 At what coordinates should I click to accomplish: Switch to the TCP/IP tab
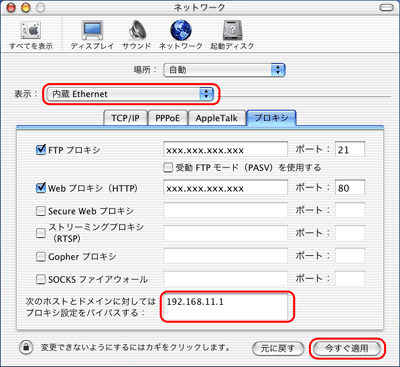point(125,118)
